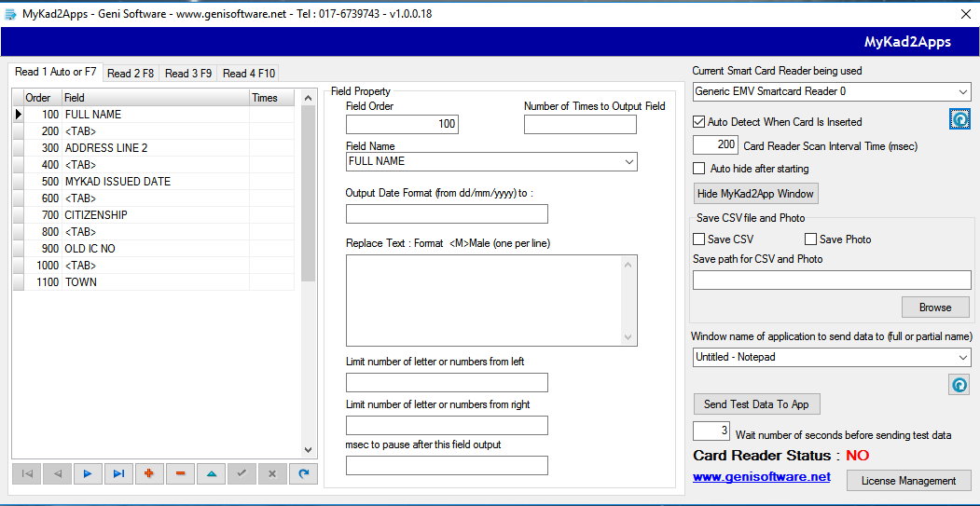Click the Output Date Format input field
This screenshot has width=980, height=506.
[x=447, y=214]
